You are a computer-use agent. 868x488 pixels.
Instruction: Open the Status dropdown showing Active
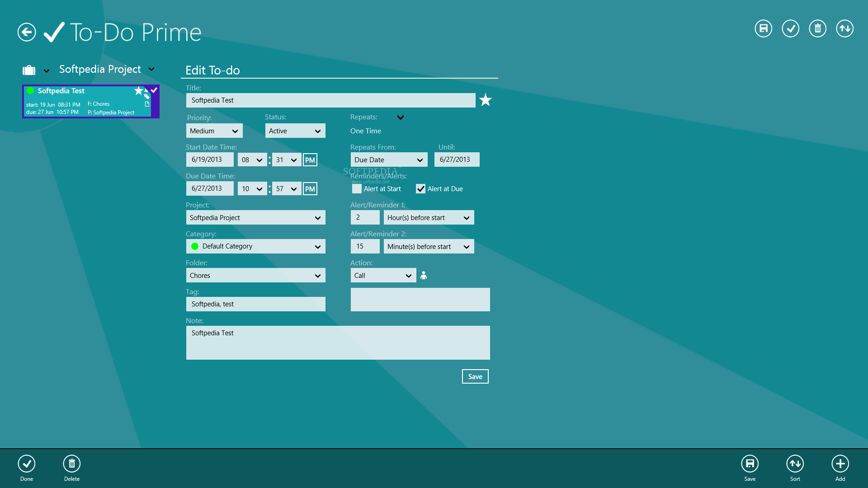tap(295, 131)
